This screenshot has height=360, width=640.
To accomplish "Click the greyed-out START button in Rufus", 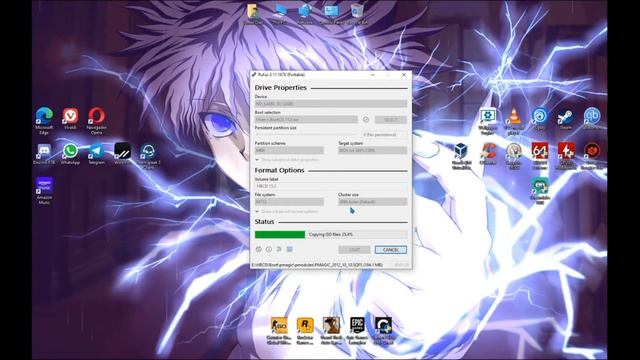I will click(x=354, y=249).
